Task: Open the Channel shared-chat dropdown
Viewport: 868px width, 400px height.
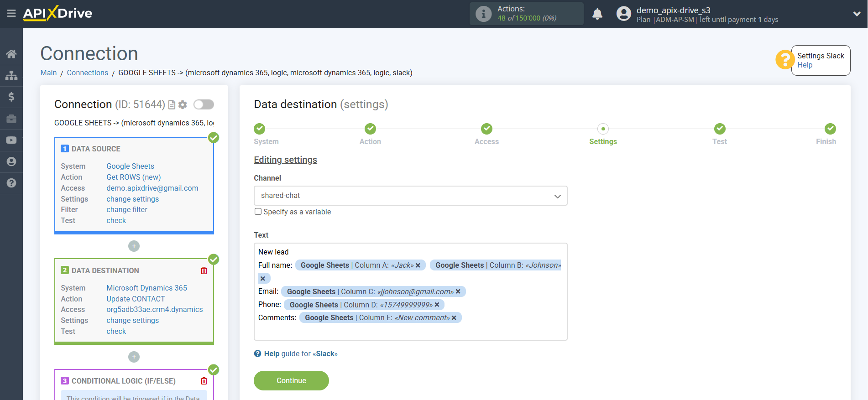Action: coord(410,196)
